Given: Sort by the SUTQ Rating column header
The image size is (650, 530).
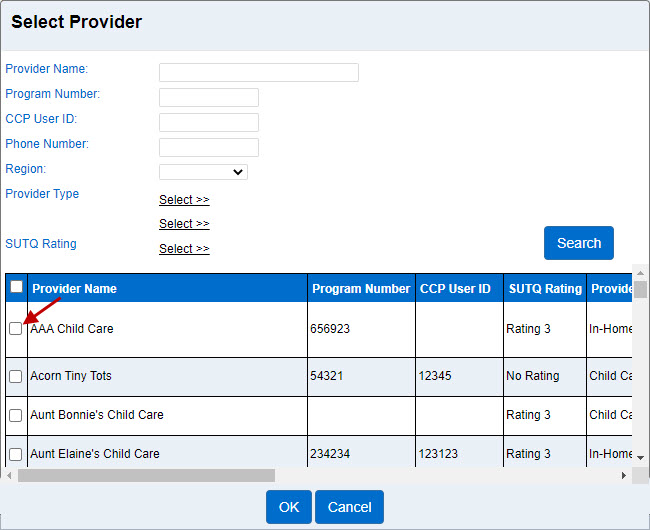Looking at the screenshot, I should pos(545,288).
